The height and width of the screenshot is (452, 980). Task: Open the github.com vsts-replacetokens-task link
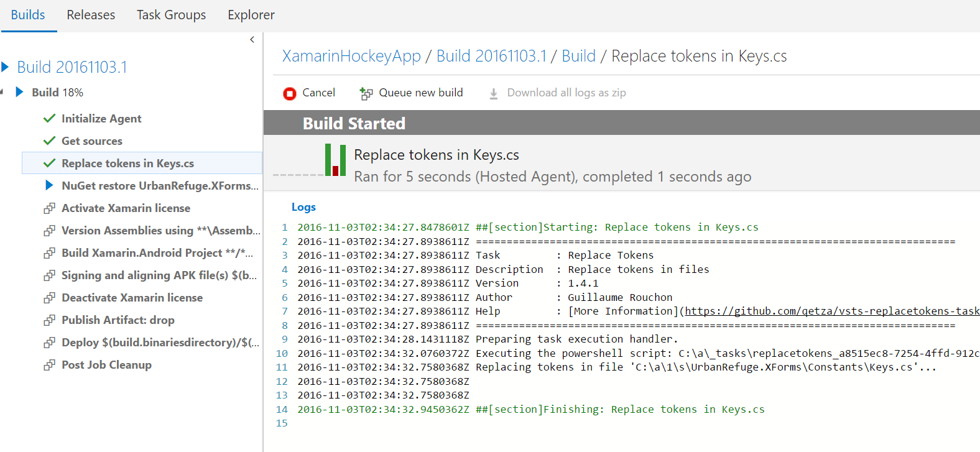[832, 311]
